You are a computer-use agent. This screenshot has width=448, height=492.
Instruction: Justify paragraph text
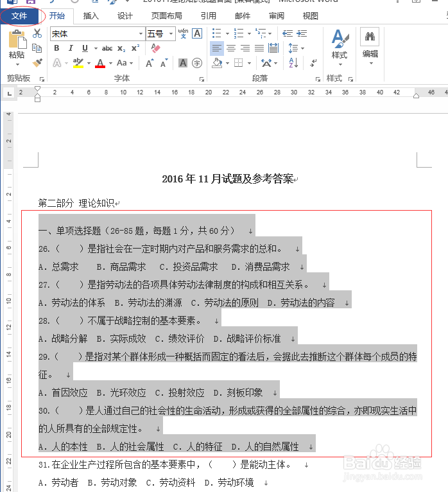(x=259, y=48)
